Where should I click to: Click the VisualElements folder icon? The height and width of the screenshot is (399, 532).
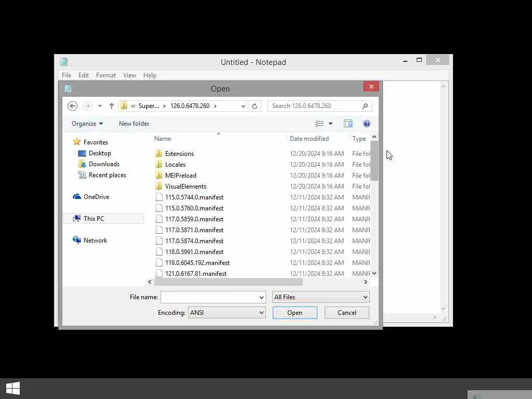point(159,186)
